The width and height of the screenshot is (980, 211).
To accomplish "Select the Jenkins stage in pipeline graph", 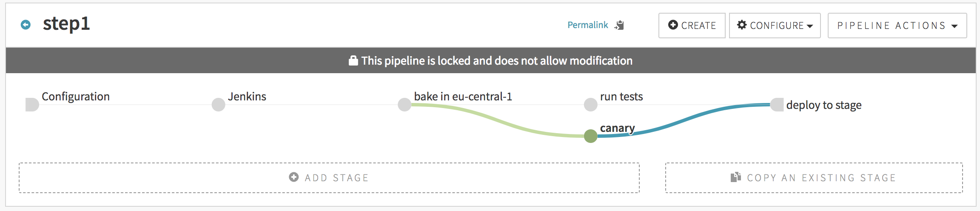I will (x=218, y=105).
